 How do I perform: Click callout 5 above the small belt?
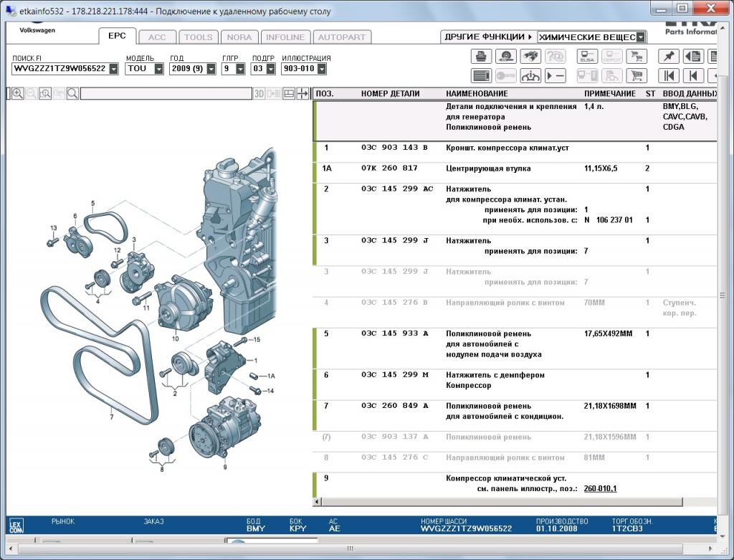click(x=92, y=203)
